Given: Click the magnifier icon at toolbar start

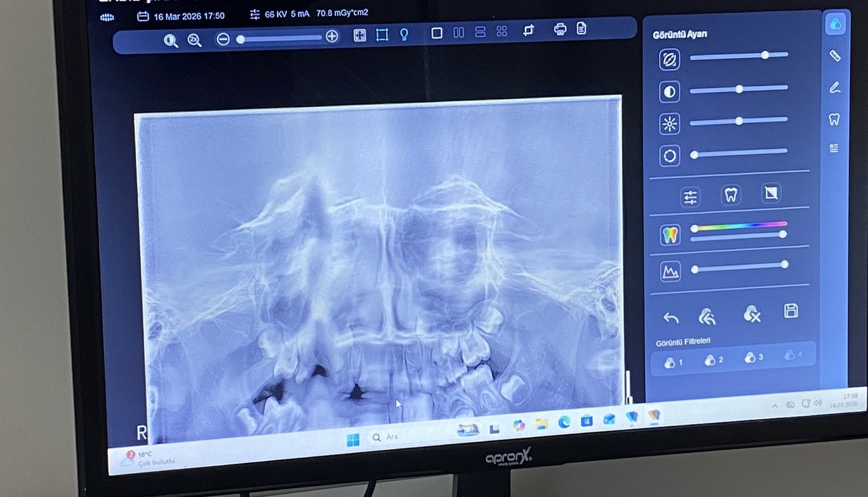Looking at the screenshot, I should (171, 41).
